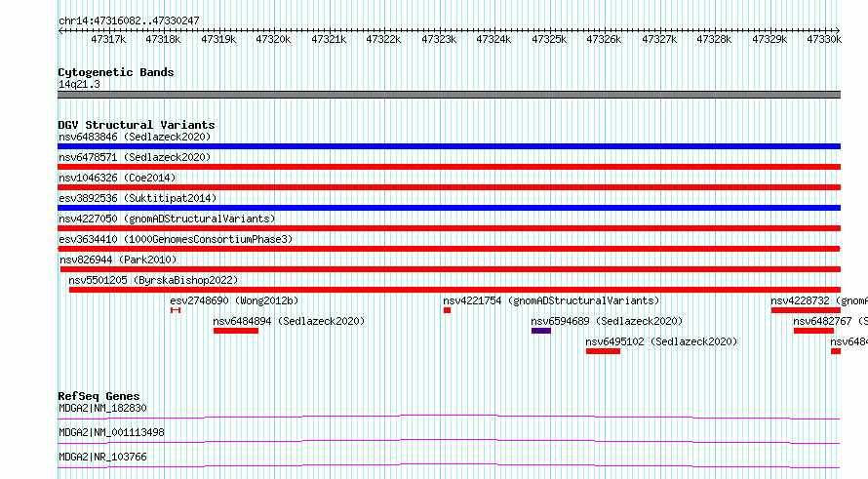868x479 pixels.
Task: Open variant nsv6483846 (Sedlazeck2020) label
Action: click(135, 137)
